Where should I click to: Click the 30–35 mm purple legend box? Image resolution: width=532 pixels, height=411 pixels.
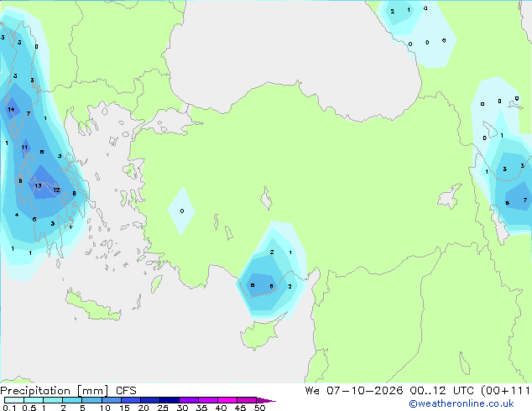pos(189,400)
